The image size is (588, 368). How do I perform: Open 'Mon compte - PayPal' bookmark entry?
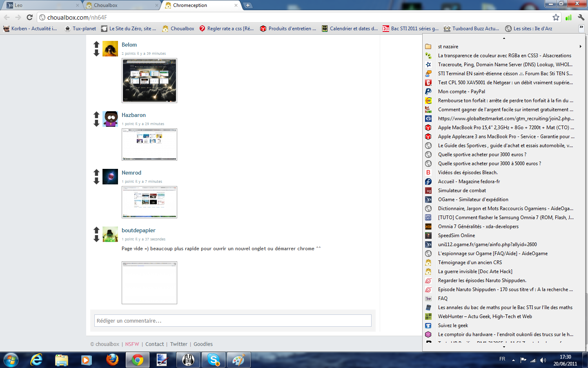[461, 92]
